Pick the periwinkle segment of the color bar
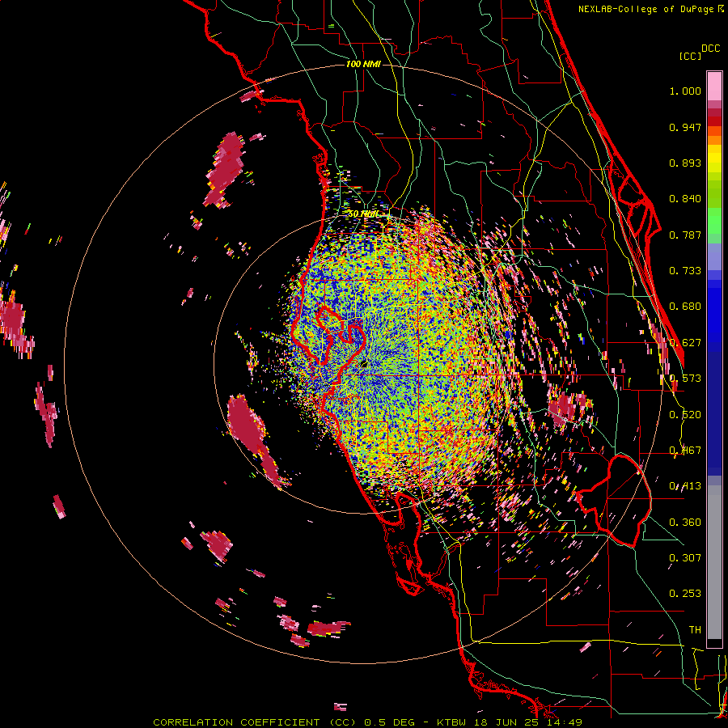 click(714, 256)
